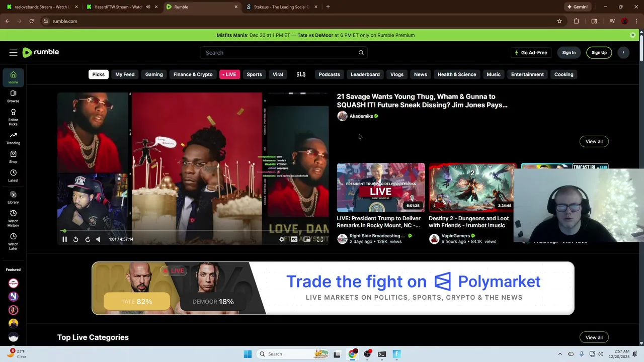
Task: Toggle picture-in-picture mode on player
Action: (x=307, y=239)
